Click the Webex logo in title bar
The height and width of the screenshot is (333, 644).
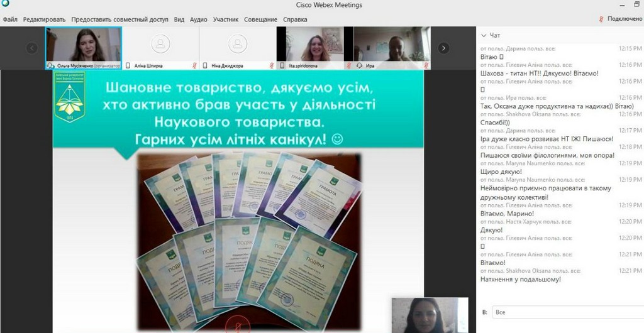(x=5, y=3)
